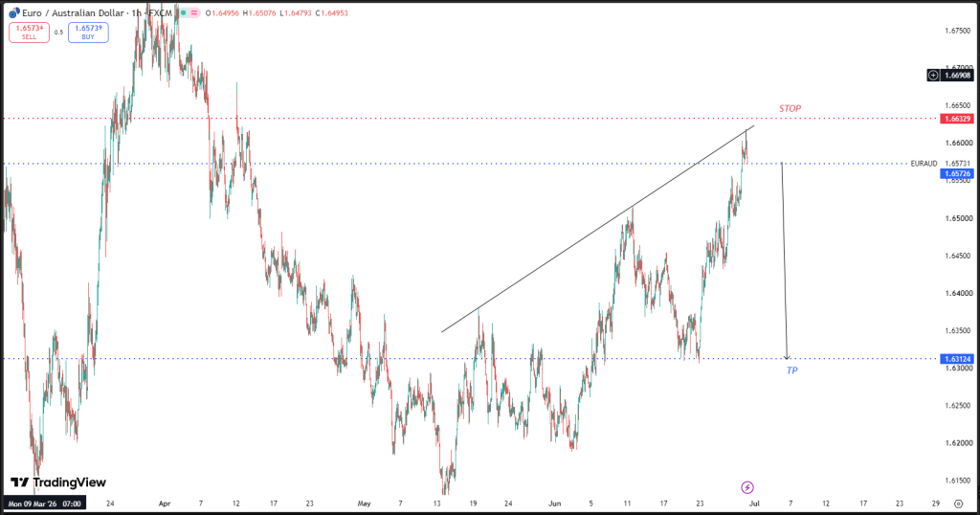
Task: Click the May label on the time axis
Action: click(x=364, y=504)
